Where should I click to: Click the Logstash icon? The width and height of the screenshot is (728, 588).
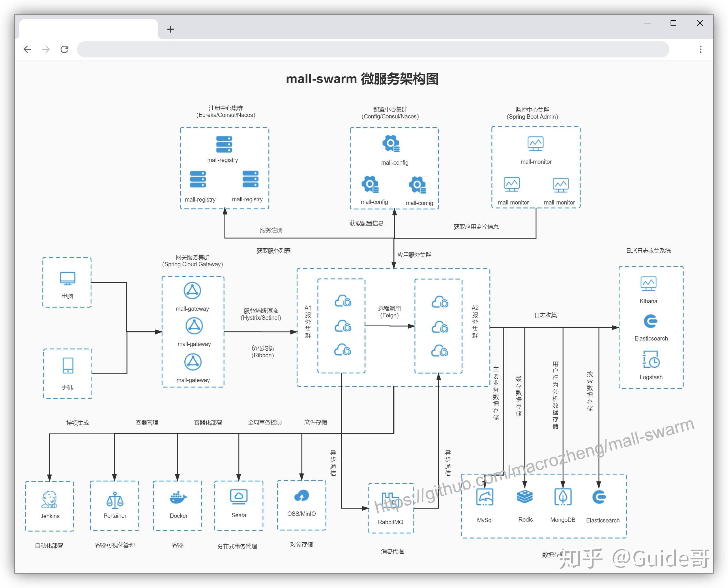(651, 359)
